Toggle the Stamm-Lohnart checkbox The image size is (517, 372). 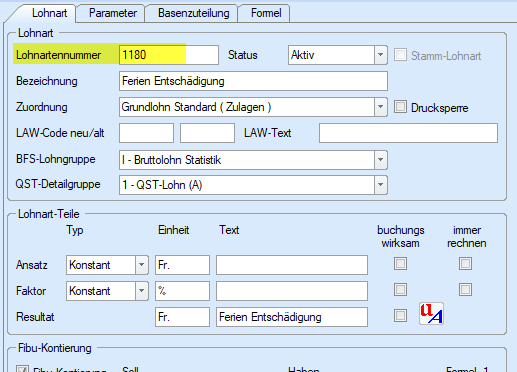(x=400, y=55)
